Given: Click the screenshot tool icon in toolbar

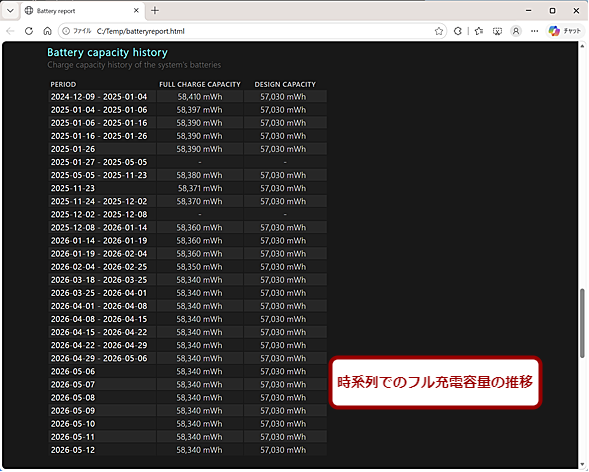Looking at the screenshot, I should coord(497,31).
